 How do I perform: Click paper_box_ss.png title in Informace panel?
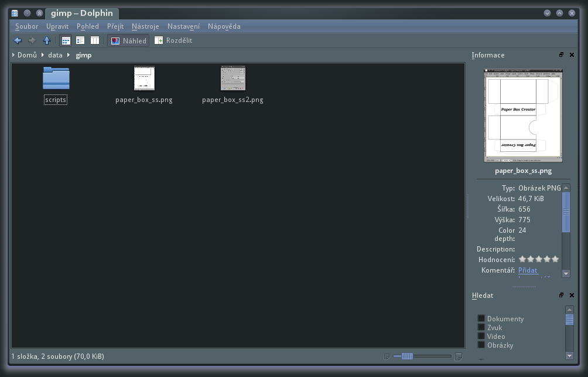tap(523, 171)
